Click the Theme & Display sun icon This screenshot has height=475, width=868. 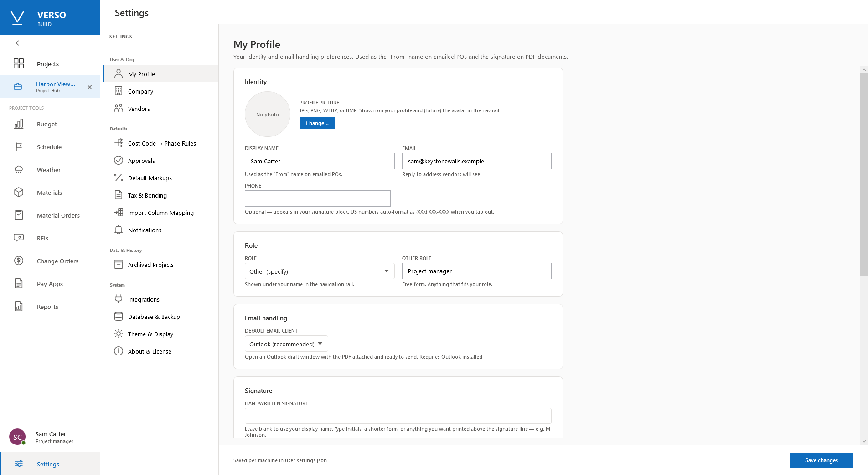pos(119,334)
